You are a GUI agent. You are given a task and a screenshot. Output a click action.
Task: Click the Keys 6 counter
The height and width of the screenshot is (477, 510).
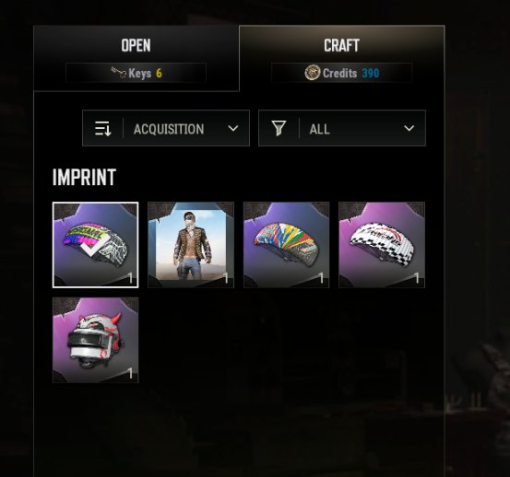point(136,73)
